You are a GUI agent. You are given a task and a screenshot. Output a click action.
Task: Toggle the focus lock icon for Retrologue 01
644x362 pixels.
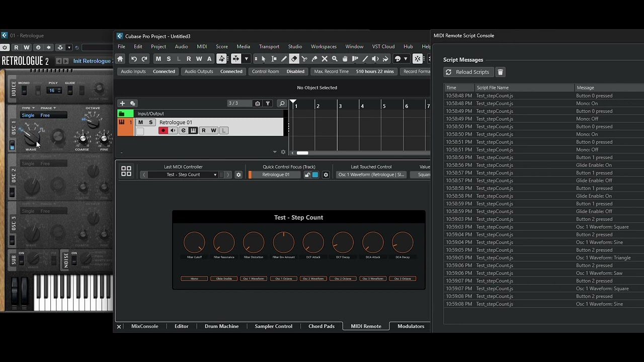[307, 175]
